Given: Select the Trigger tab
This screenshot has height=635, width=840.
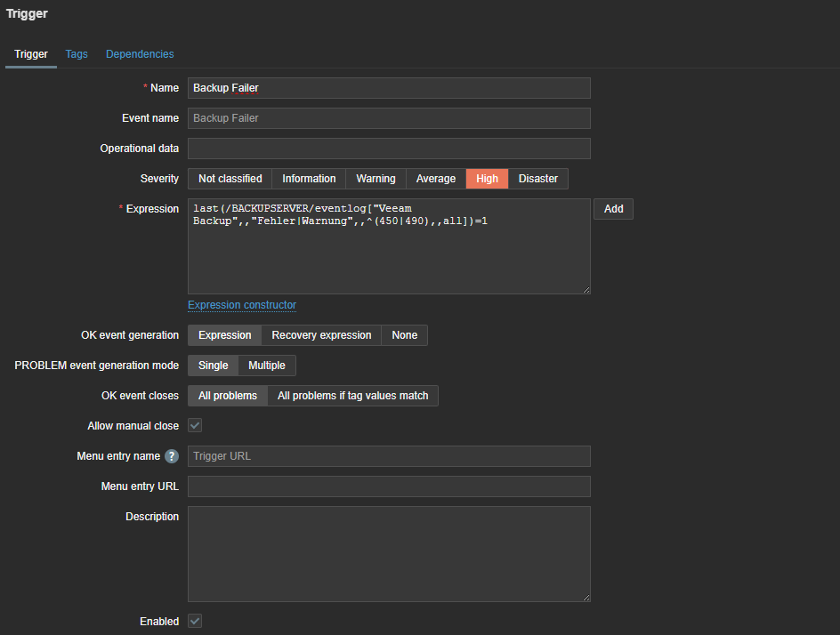Looking at the screenshot, I should pyautogui.click(x=31, y=54).
